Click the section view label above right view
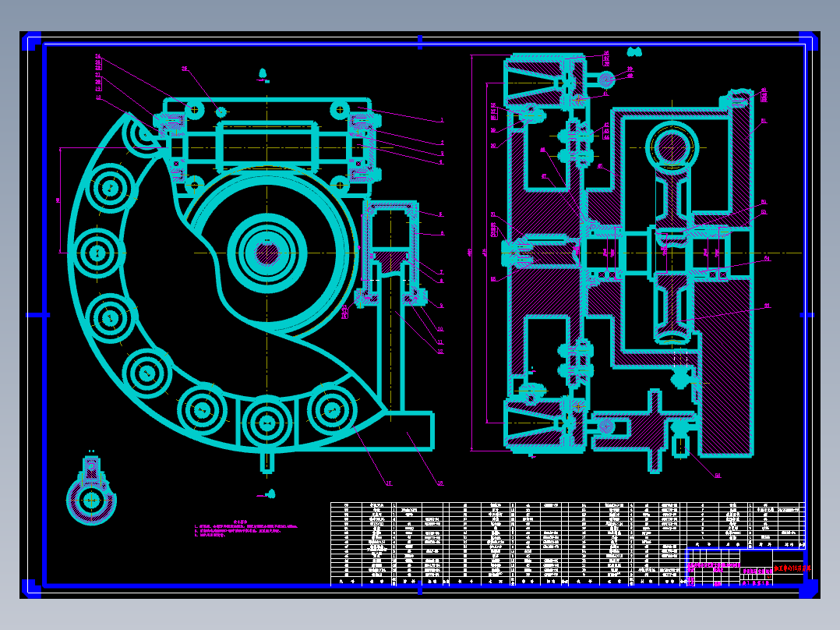 [x=634, y=52]
